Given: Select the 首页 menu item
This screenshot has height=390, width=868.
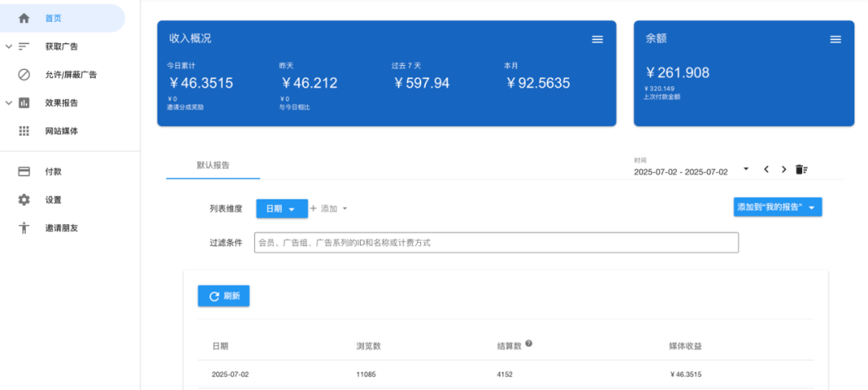Looking at the screenshot, I should click(62, 18).
